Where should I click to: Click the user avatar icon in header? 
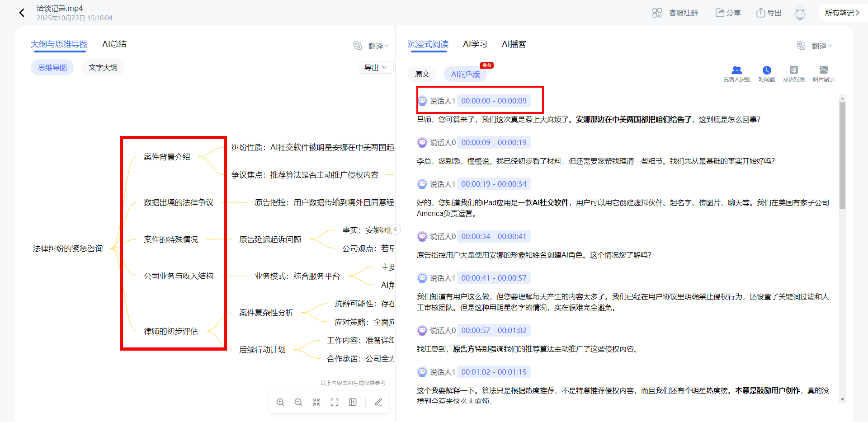click(x=800, y=14)
